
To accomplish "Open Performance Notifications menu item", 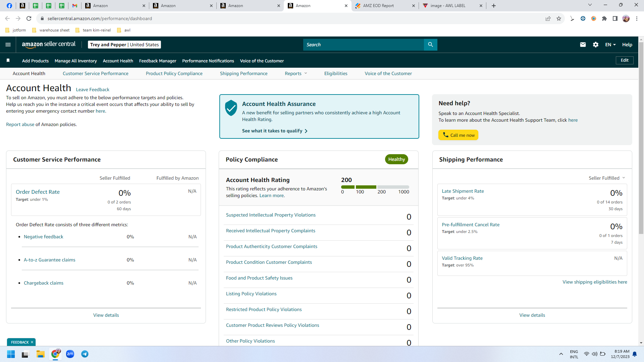I will tap(208, 61).
